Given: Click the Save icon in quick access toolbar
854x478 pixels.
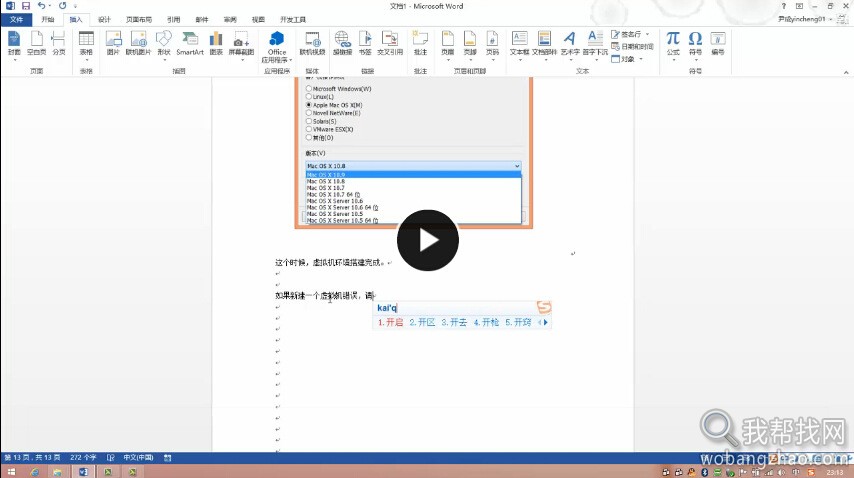Looking at the screenshot, I should click(x=26, y=6).
